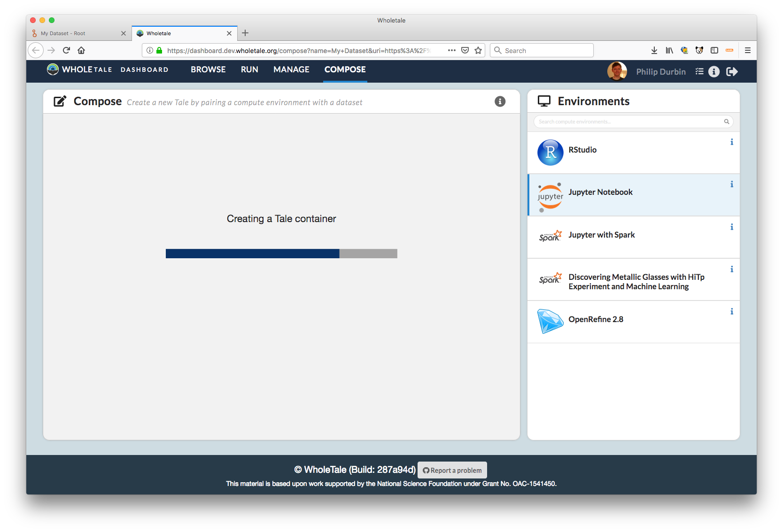Click the Environments monitor icon
The image size is (783, 532).
coord(544,101)
